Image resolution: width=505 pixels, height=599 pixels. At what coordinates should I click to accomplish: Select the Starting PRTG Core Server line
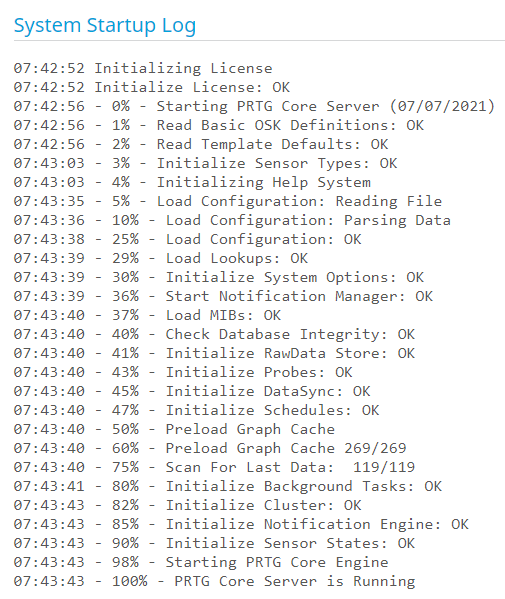[254, 106]
